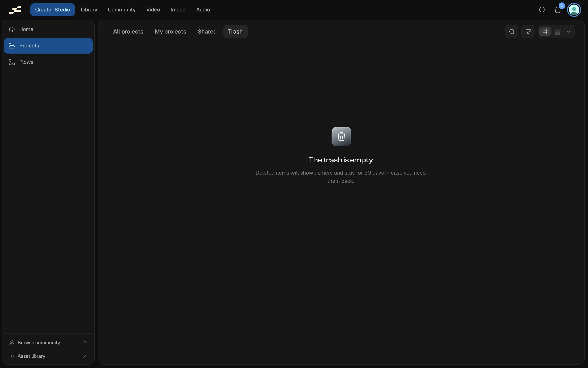588x368 pixels.
Task: Expand the view options chevron
Action: [x=568, y=32]
